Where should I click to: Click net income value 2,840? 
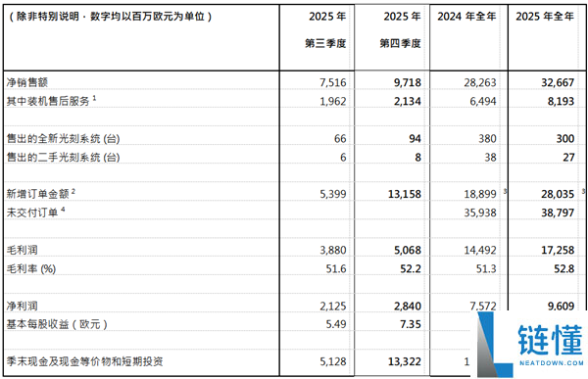click(x=408, y=306)
